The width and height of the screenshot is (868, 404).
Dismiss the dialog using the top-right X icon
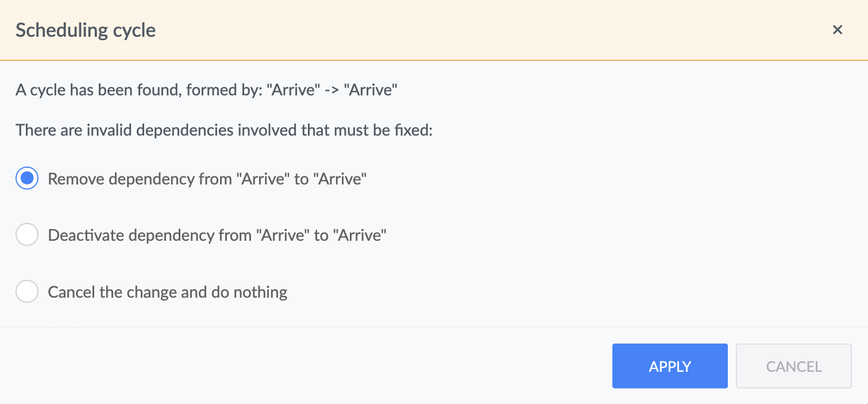(837, 30)
